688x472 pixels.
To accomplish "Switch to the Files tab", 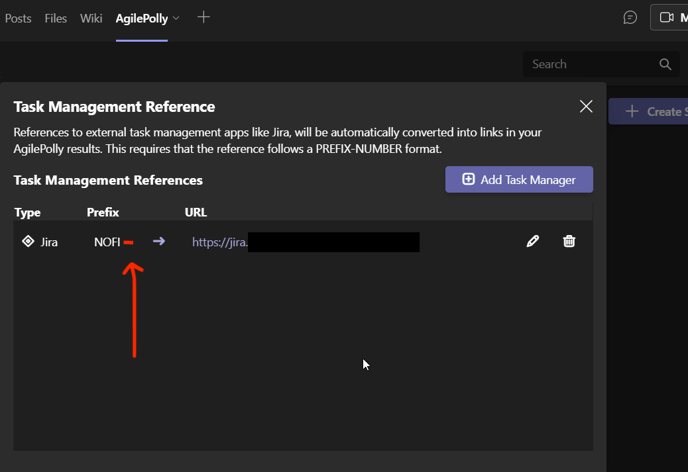I will pos(56,18).
